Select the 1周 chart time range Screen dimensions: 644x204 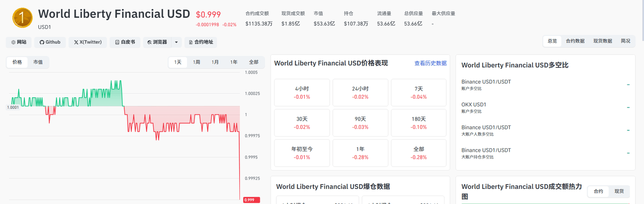pos(197,62)
